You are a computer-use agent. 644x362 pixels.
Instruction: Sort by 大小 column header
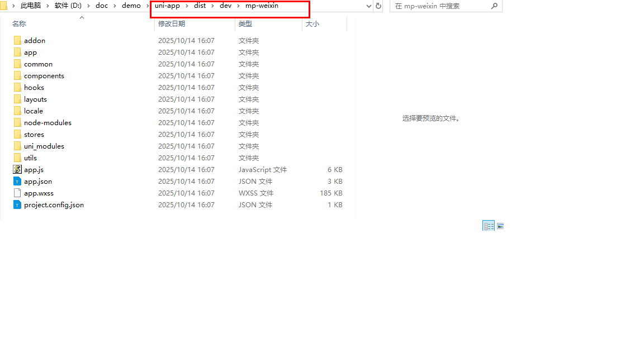(312, 24)
